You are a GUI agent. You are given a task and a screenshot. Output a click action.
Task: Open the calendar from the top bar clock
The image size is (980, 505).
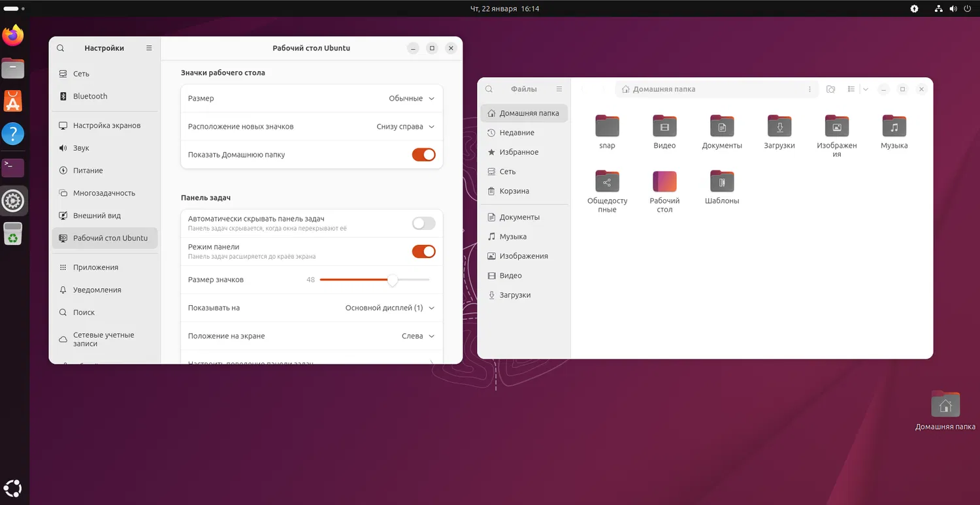(x=504, y=9)
